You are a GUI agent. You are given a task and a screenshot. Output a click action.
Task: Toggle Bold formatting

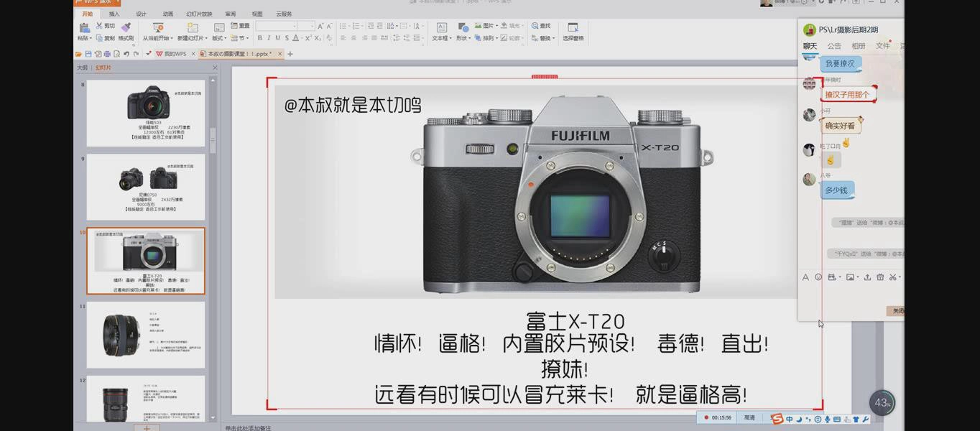259,38
